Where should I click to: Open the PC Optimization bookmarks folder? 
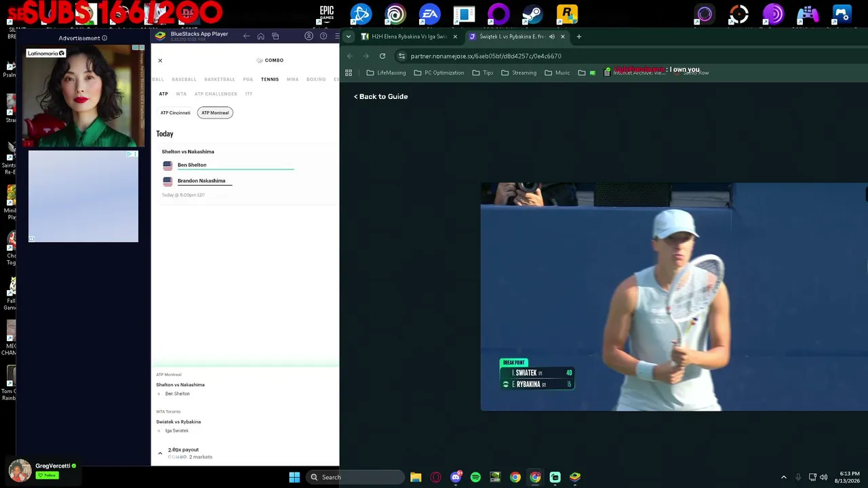click(439, 73)
